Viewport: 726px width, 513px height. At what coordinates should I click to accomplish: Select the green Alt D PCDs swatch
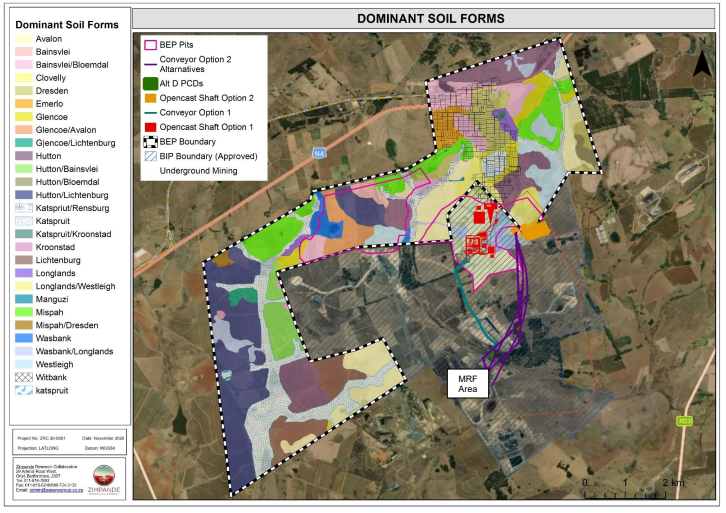pos(153,83)
